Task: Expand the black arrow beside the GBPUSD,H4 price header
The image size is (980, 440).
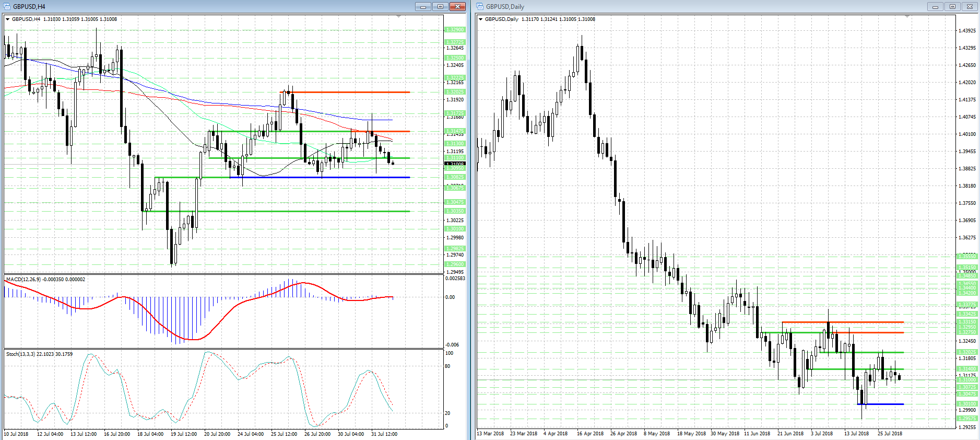Action: click(x=8, y=19)
